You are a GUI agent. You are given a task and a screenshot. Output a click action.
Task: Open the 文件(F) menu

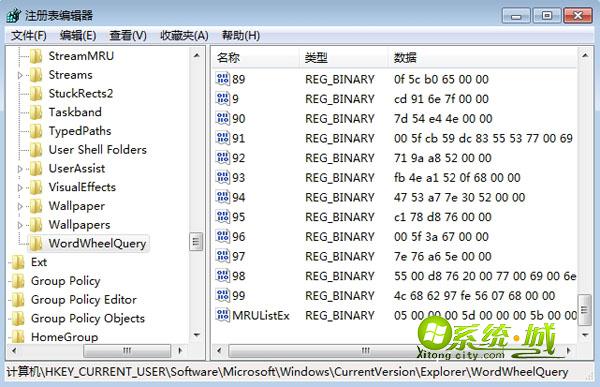click(29, 36)
